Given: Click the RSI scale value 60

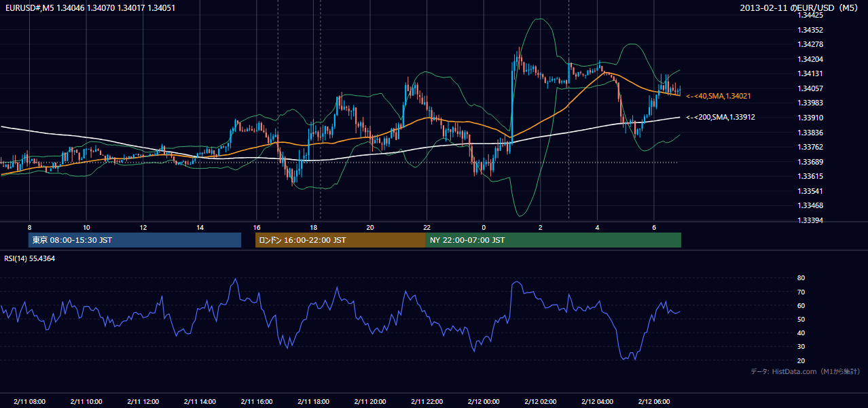Looking at the screenshot, I should tap(801, 305).
